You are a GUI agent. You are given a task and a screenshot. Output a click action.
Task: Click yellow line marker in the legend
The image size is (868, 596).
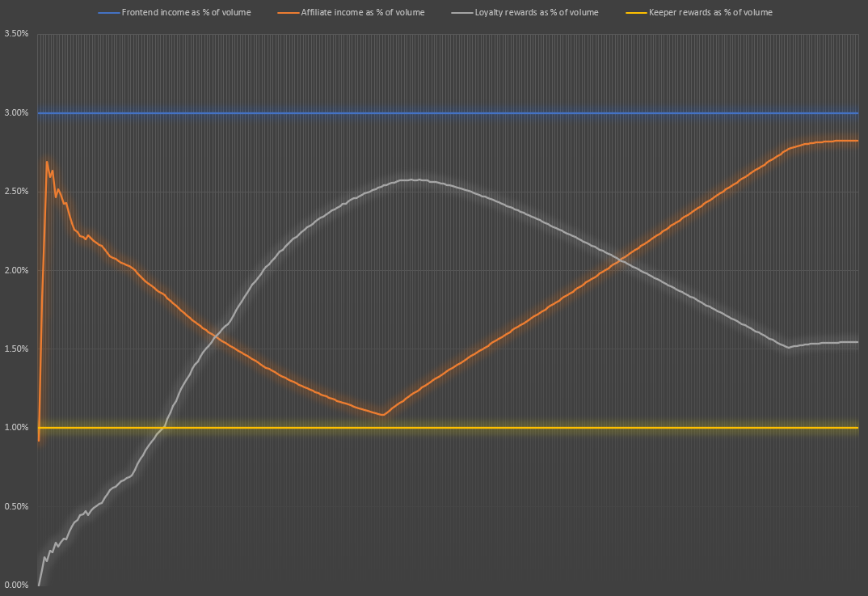[637, 13]
